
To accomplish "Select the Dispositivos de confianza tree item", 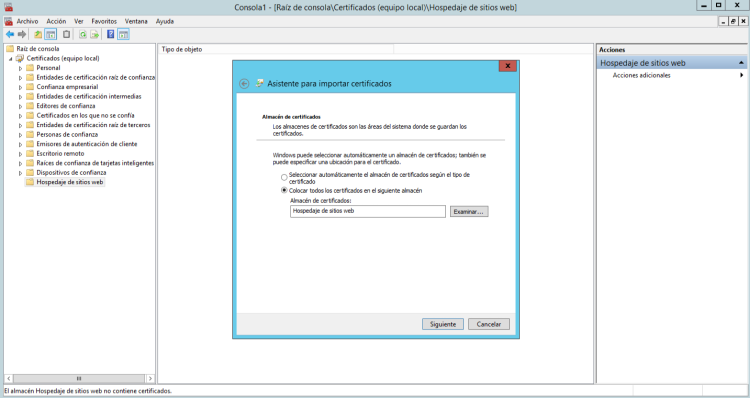I will pos(71,173).
